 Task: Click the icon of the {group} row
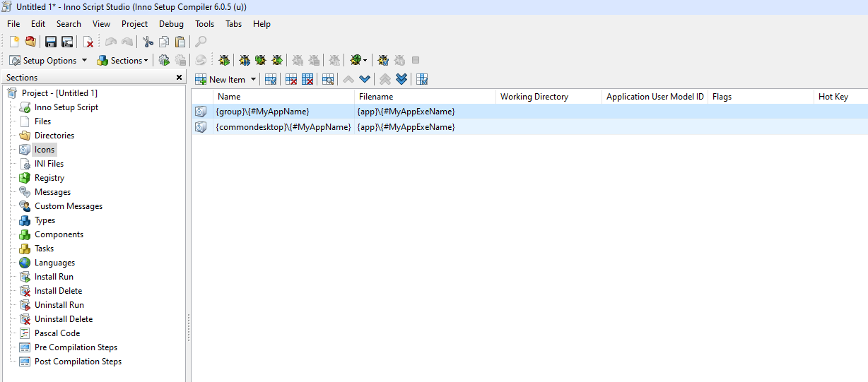pos(201,112)
